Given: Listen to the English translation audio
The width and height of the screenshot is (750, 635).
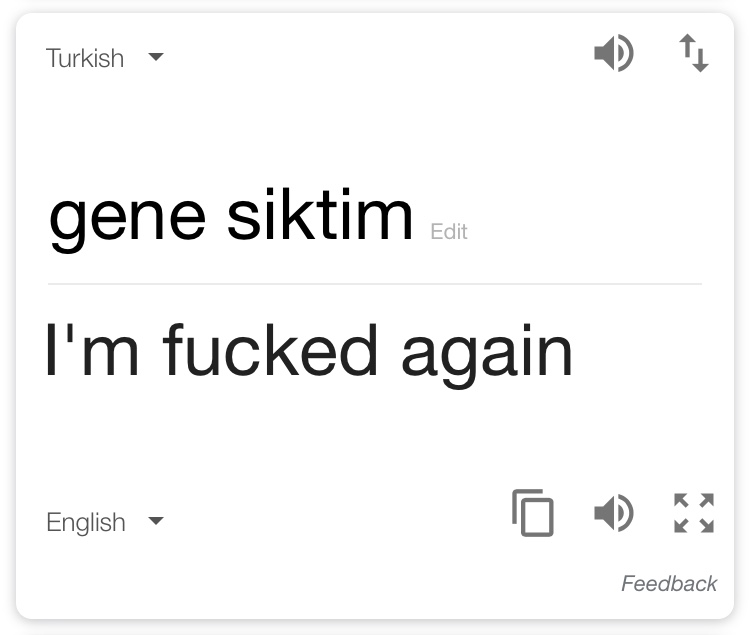Looking at the screenshot, I should (614, 513).
